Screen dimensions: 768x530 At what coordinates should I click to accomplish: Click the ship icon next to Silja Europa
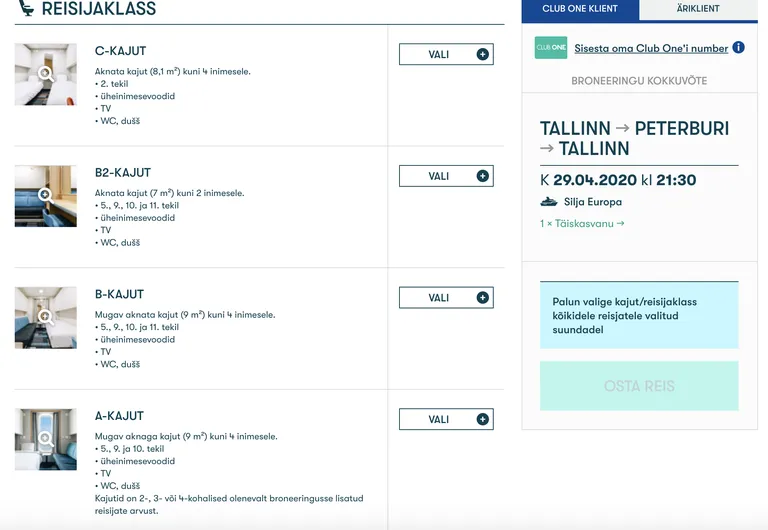click(549, 201)
